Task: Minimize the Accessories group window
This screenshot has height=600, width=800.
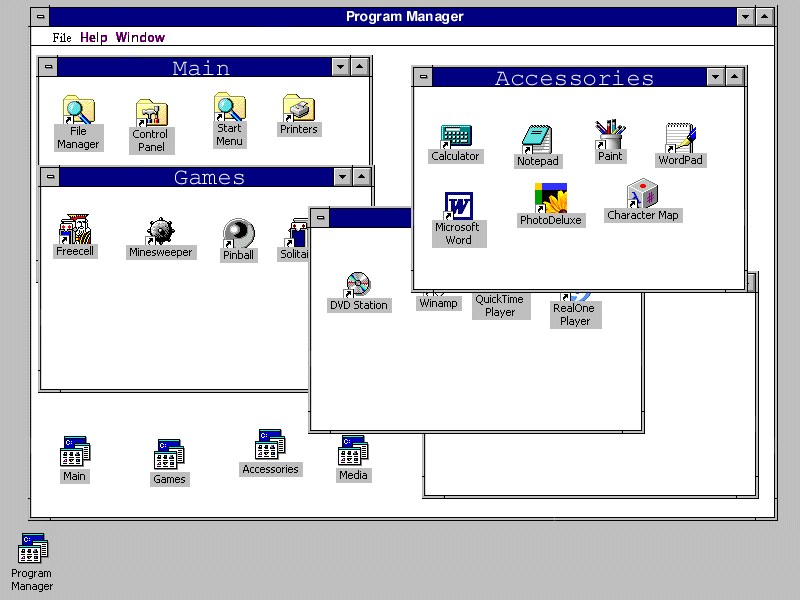Action: (x=715, y=77)
